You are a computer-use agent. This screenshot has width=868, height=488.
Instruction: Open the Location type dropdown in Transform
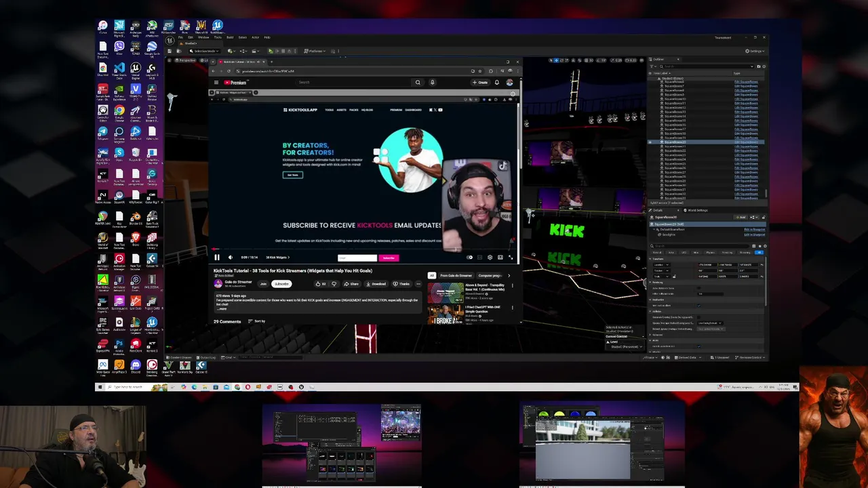coord(661,265)
